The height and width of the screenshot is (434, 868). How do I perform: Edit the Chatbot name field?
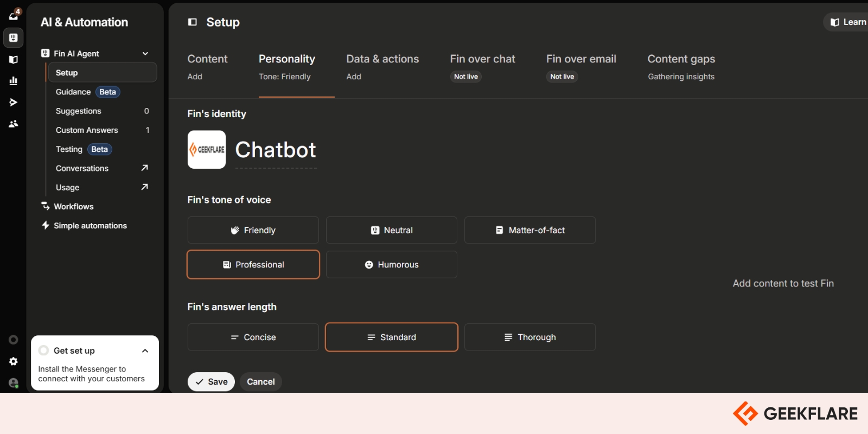(x=276, y=150)
